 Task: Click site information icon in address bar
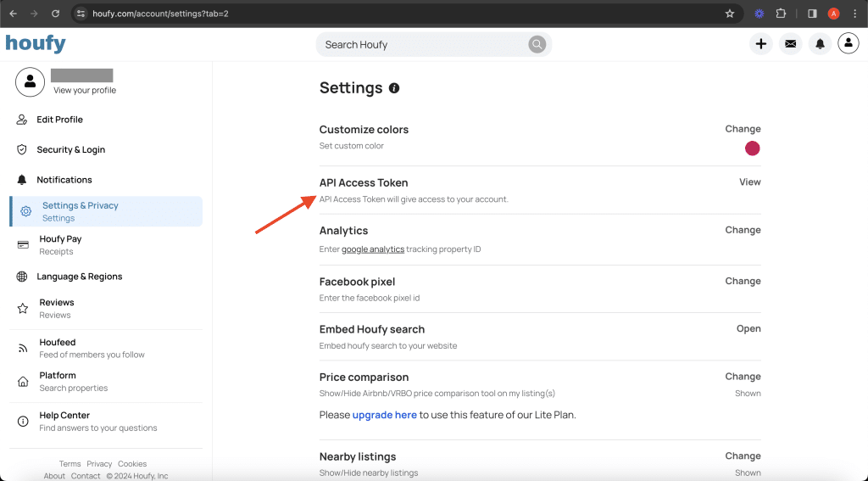coord(81,14)
